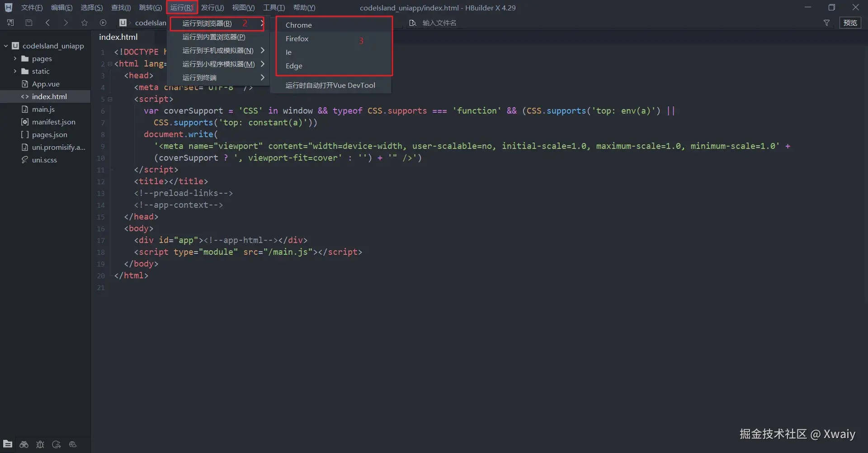
Task: Open the 选择(S) menu
Action: 92,8
